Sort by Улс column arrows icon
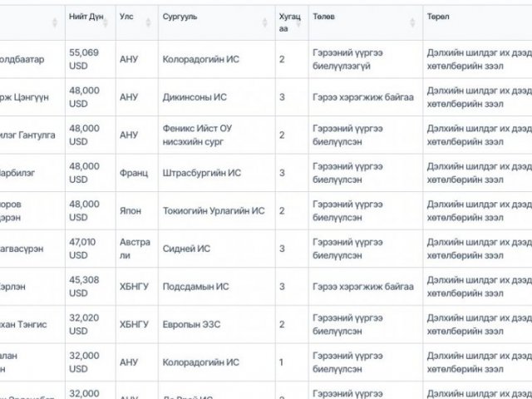532x399 pixels. 148,22
